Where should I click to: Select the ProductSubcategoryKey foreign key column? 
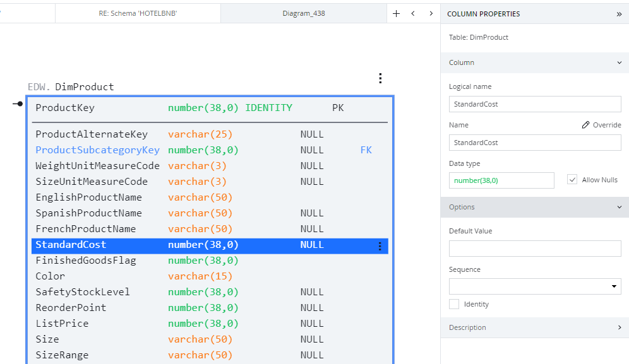97,150
